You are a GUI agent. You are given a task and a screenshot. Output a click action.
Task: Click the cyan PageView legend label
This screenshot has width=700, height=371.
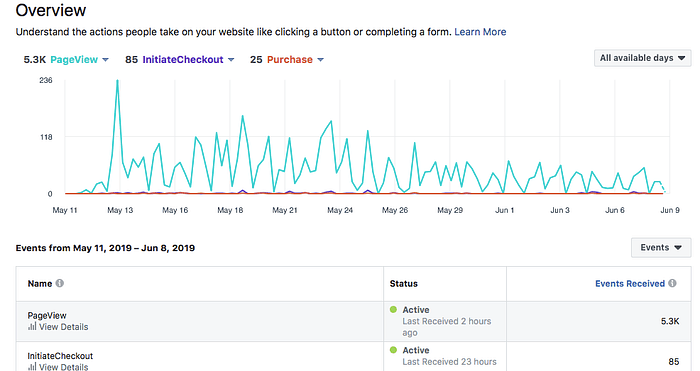pos(74,59)
